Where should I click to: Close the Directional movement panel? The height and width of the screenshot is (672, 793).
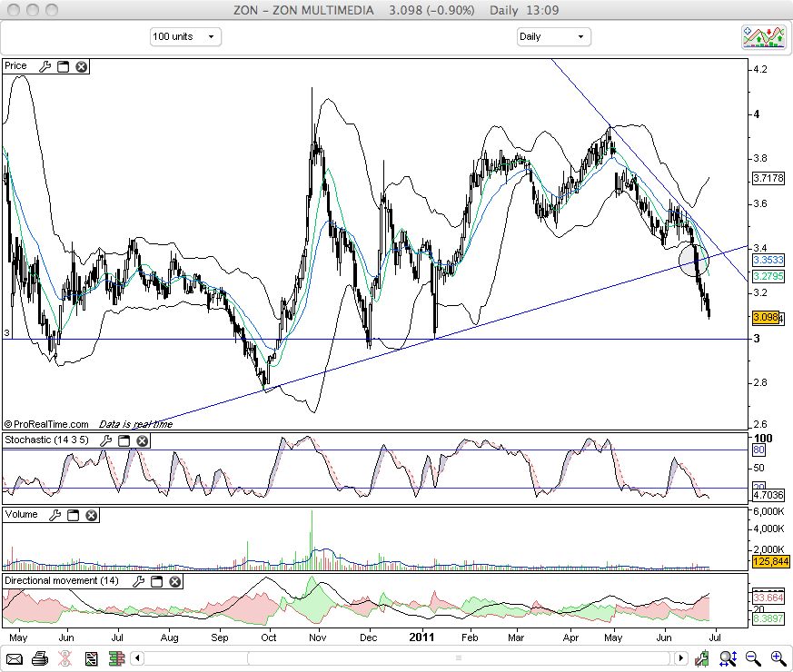[175, 581]
